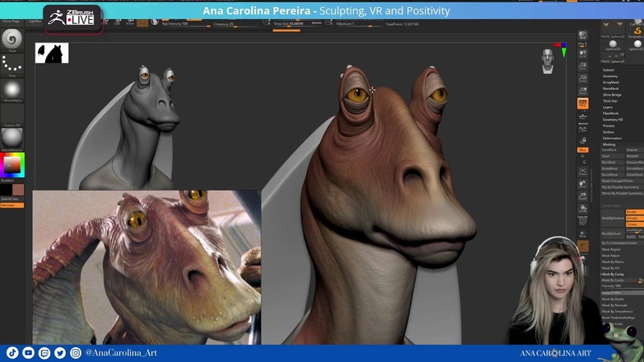The height and width of the screenshot is (362, 644).
Task: Open the Dots stroke type selector
Action: click(x=12, y=64)
